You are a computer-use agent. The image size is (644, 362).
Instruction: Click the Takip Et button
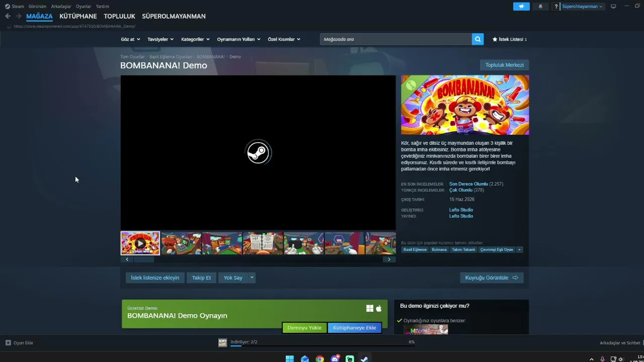pos(201,278)
